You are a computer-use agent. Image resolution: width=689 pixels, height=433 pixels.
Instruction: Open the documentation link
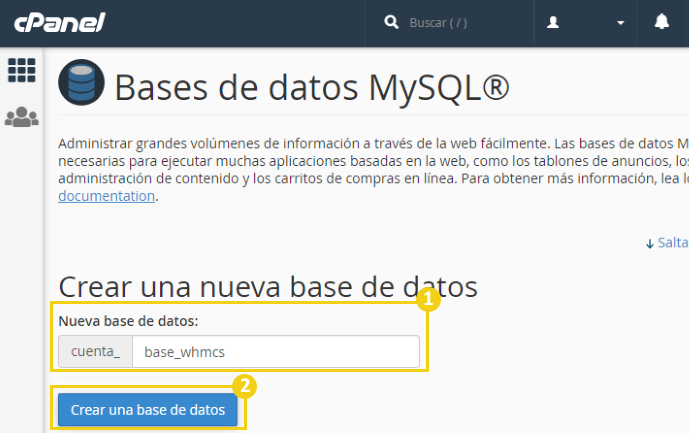106,196
